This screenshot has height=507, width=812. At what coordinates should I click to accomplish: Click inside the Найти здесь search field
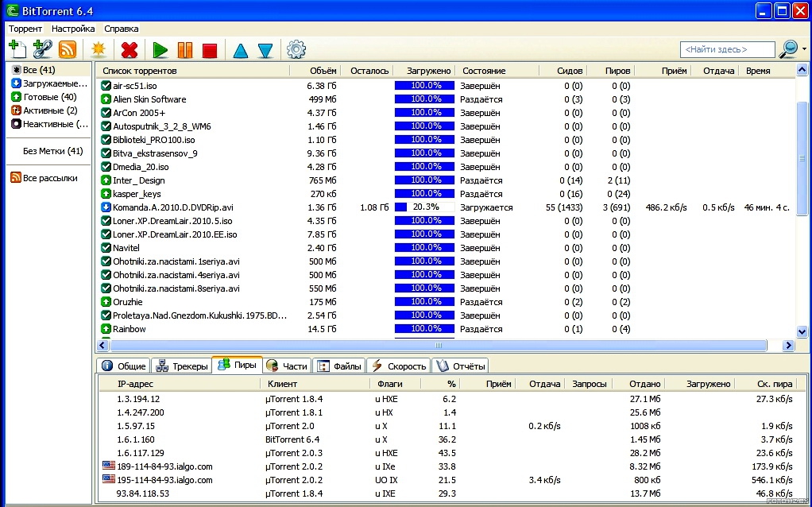tap(728, 50)
